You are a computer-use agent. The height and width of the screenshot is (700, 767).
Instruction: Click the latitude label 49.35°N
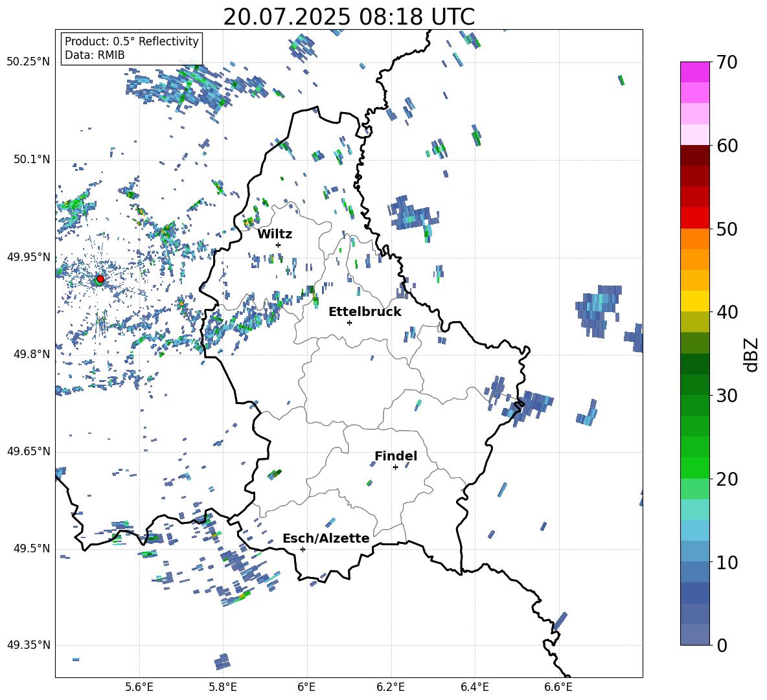[29, 645]
